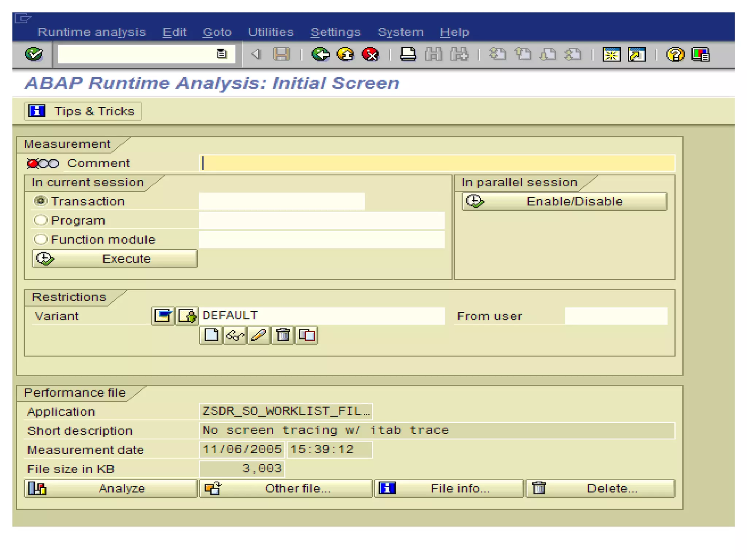
Task: Open the Edit menu
Action: [174, 32]
